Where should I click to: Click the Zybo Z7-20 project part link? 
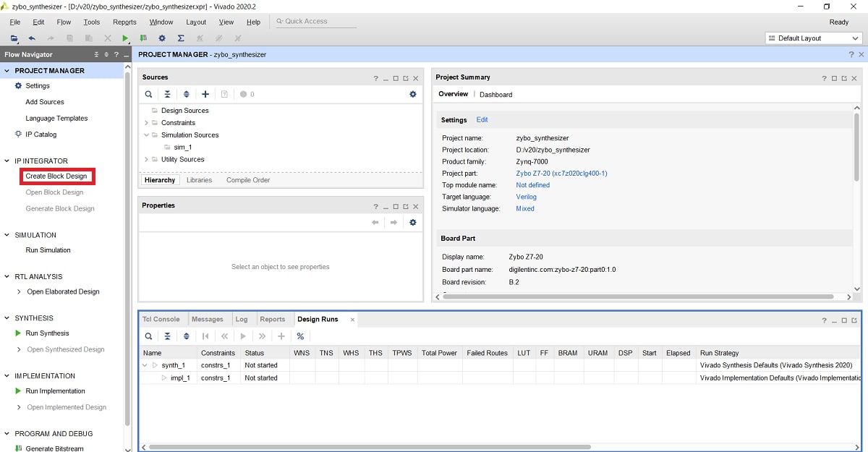561,174
